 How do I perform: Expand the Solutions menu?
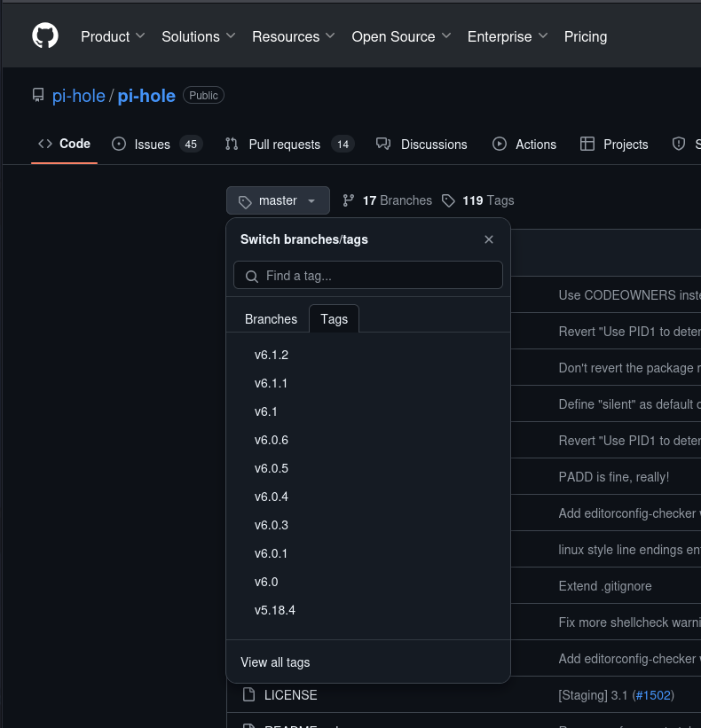click(199, 36)
